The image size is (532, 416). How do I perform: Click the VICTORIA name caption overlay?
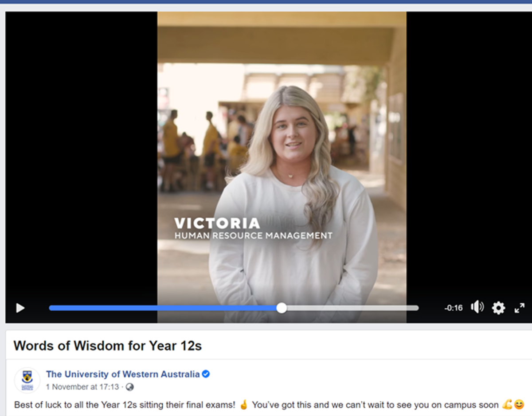(x=217, y=223)
